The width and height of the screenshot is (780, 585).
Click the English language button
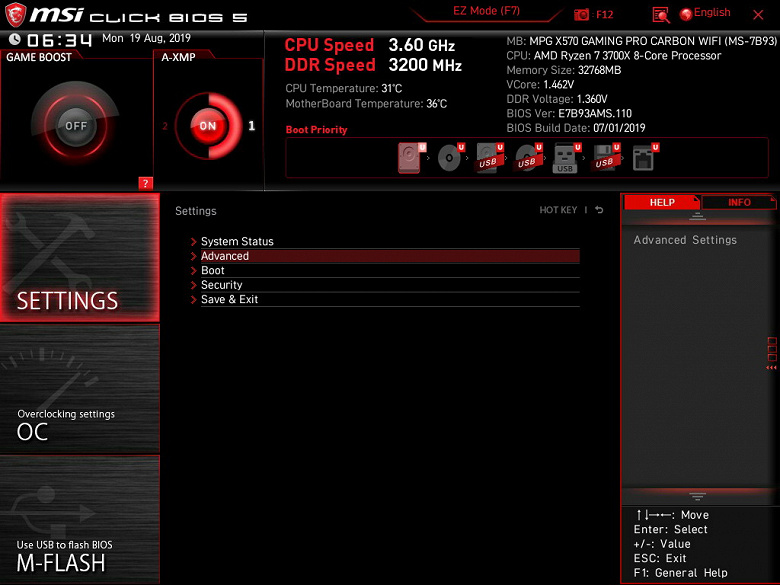(x=712, y=13)
